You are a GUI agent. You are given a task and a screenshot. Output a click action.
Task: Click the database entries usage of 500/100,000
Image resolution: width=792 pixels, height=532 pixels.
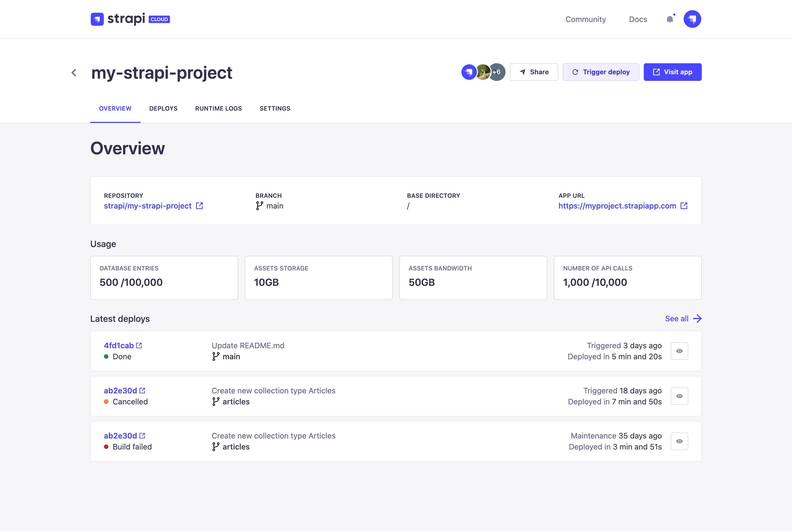click(x=131, y=282)
